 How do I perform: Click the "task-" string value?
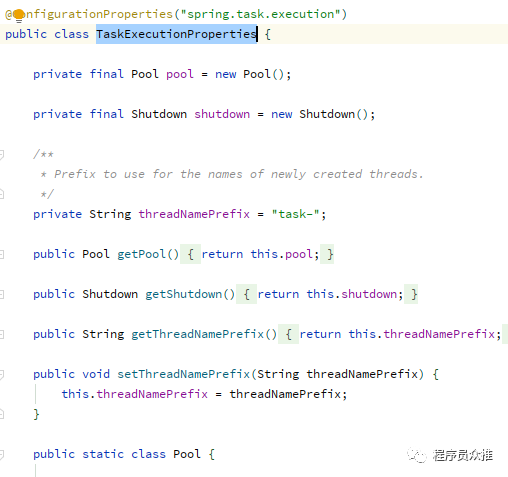(x=296, y=214)
